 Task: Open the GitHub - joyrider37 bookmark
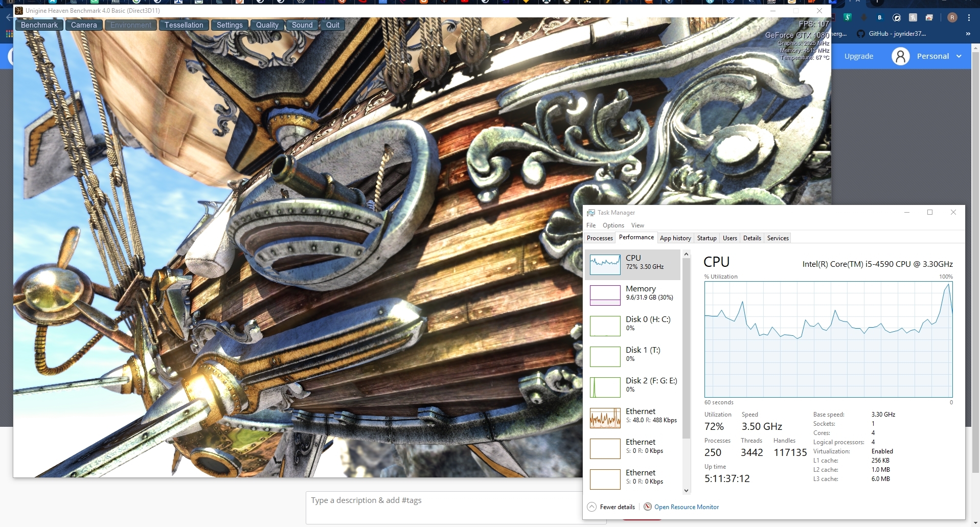coord(892,34)
